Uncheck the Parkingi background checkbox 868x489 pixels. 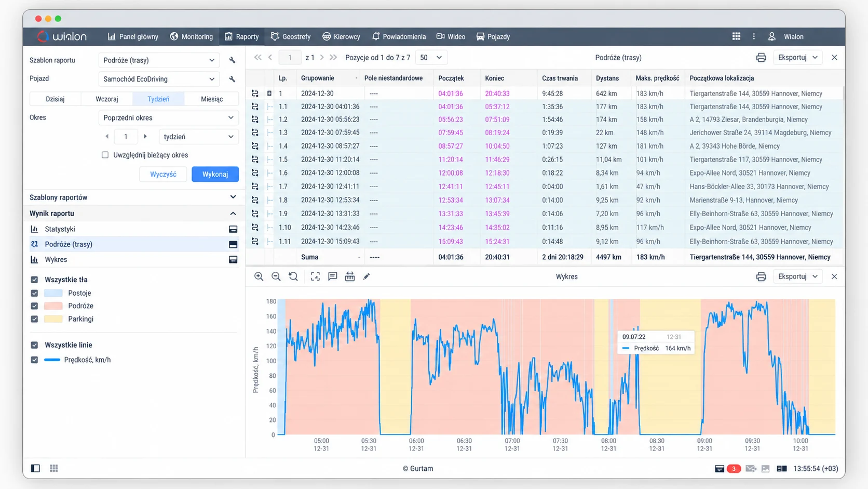tap(34, 319)
